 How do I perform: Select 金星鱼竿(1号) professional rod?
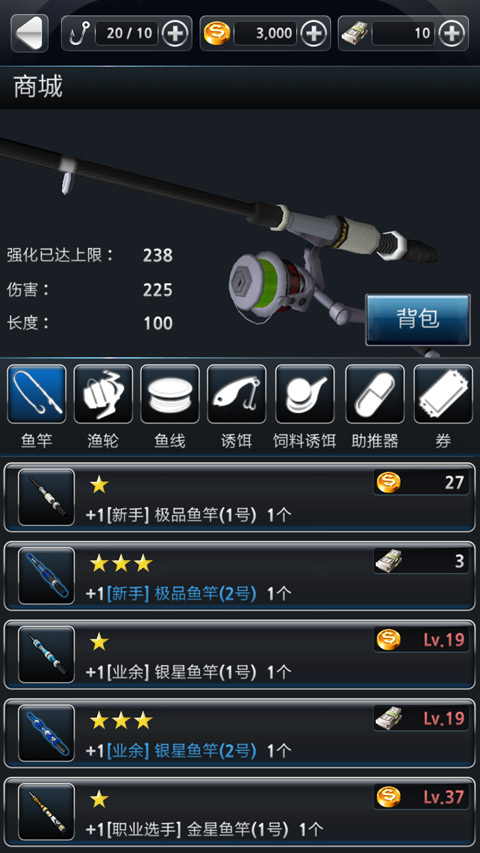coord(239,812)
